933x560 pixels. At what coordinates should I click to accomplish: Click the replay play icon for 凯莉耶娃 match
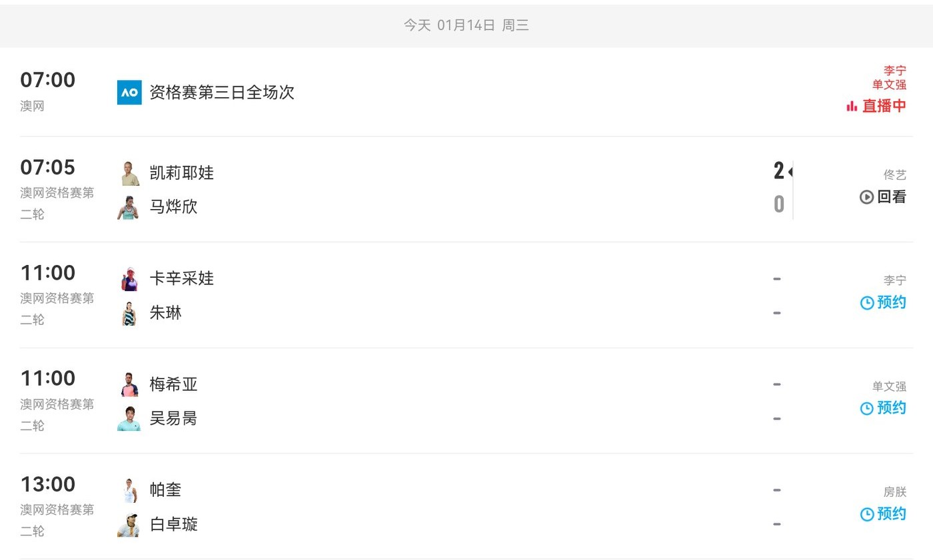(866, 196)
